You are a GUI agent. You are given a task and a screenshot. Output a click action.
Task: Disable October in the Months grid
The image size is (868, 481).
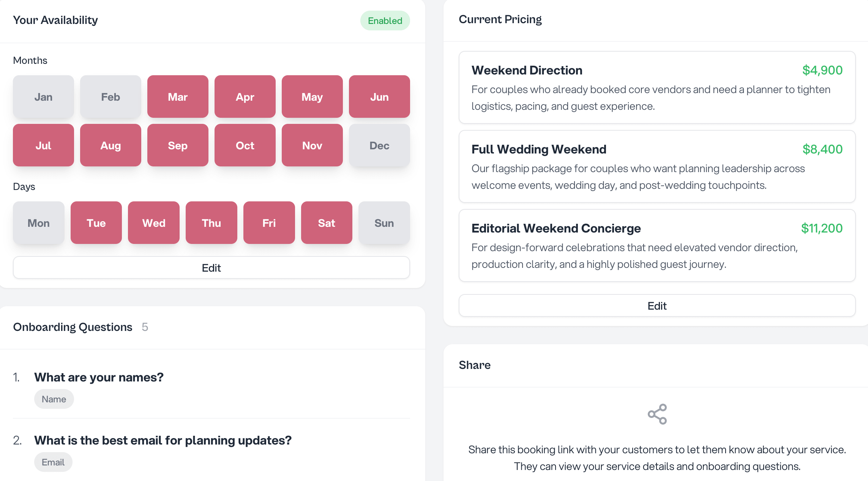point(245,145)
